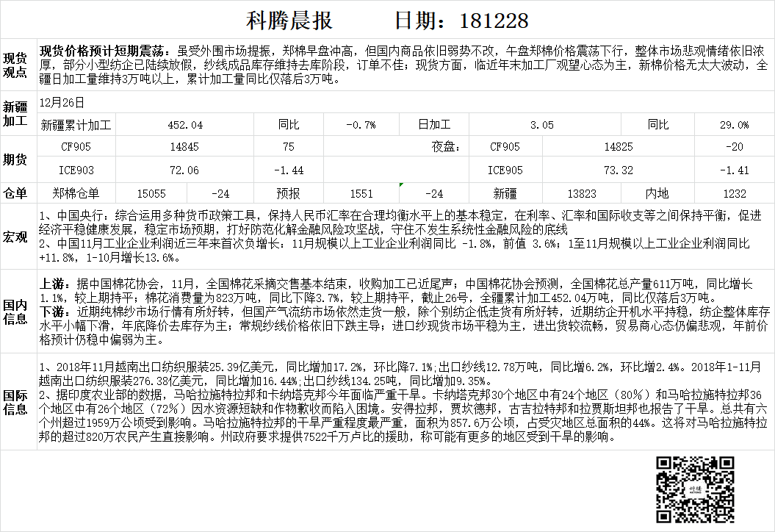The width and height of the screenshot is (775, 532).
Task: Select the 73.32 price cell
Action: pyautogui.click(x=618, y=170)
